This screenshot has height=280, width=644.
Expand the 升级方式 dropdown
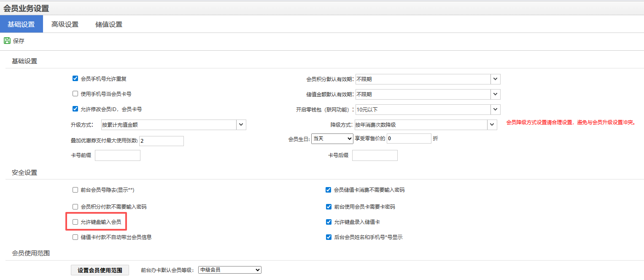point(241,125)
